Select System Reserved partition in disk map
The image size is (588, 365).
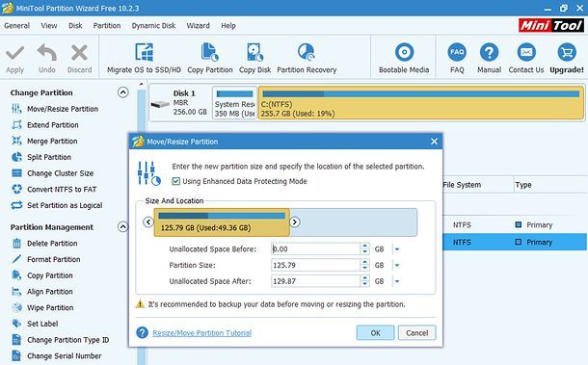[x=235, y=103]
